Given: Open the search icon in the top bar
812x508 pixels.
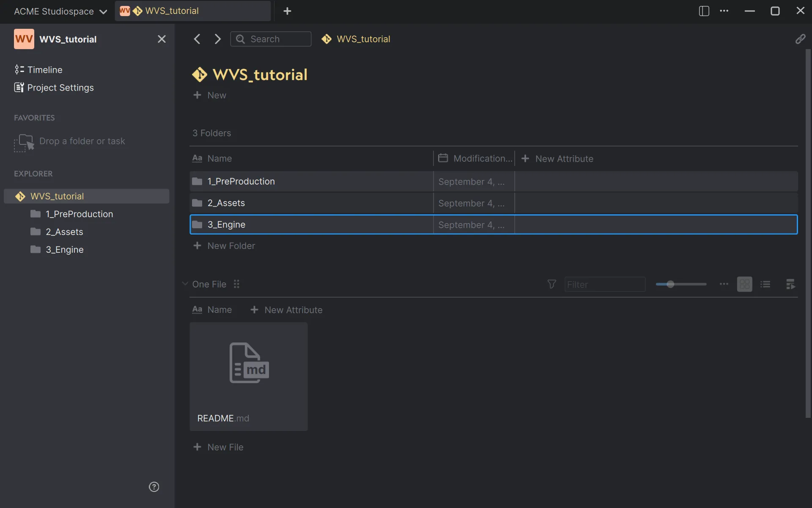Looking at the screenshot, I should [240, 39].
